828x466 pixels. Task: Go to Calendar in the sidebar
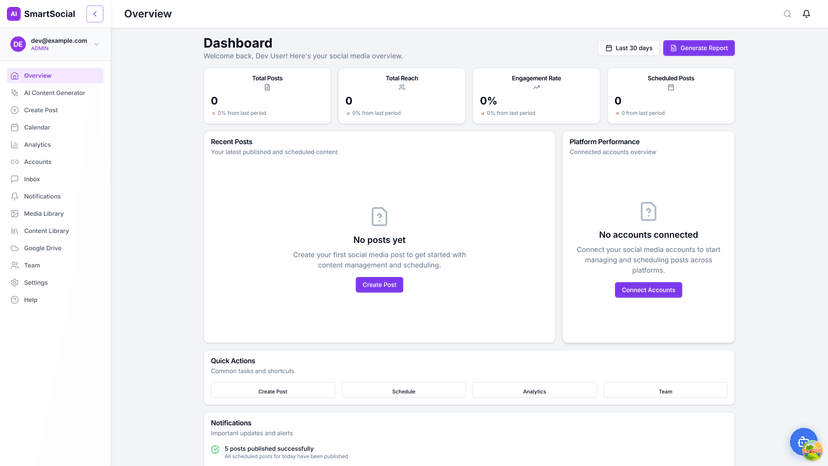pyautogui.click(x=55, y=127)
